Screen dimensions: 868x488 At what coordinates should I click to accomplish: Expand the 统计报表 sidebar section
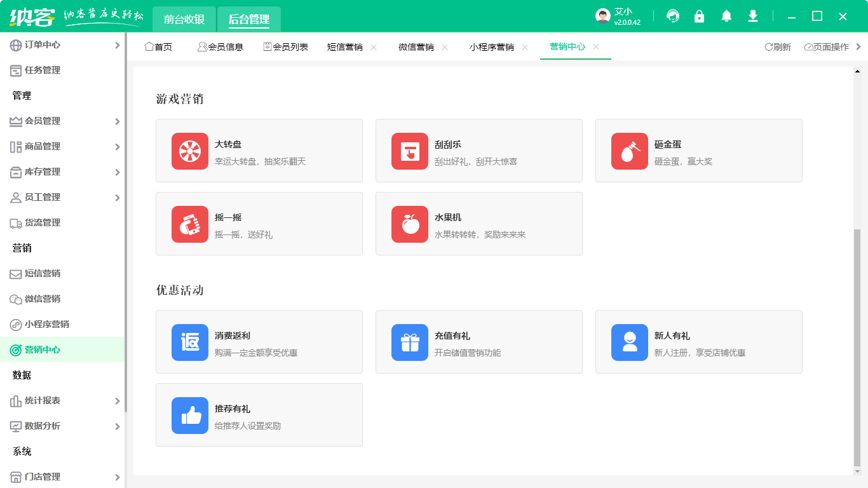pyautogui.click(x=64, y=401)
